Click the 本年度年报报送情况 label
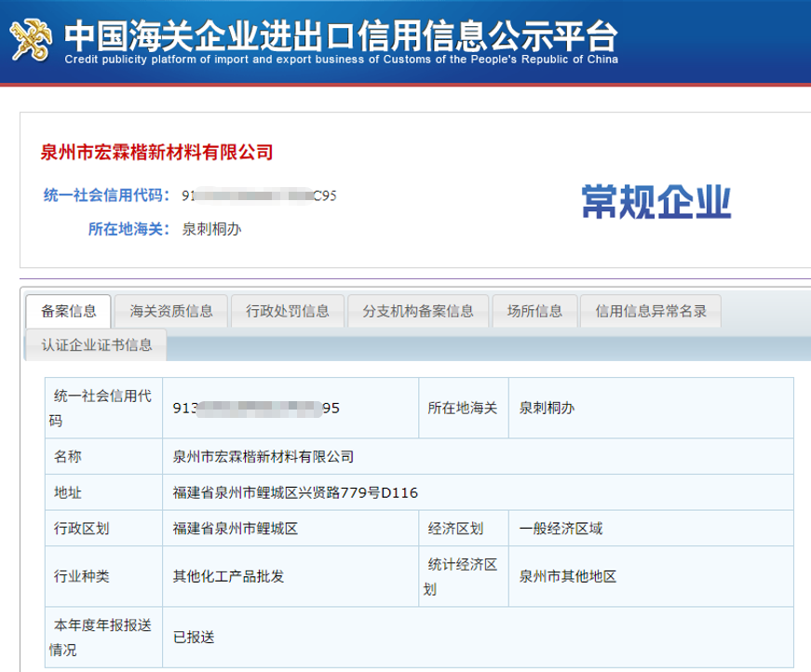The image size is (811, 672). pos(101,637)
